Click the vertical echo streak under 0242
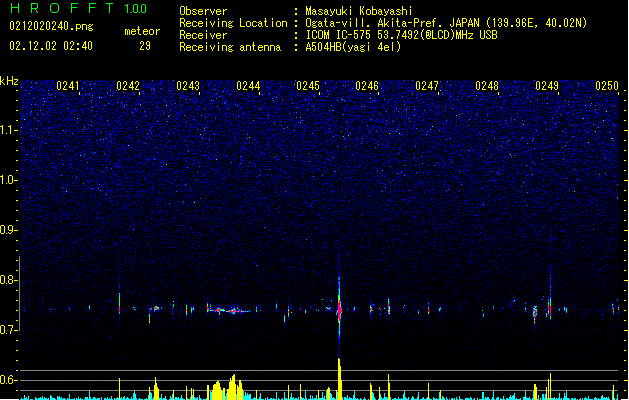Screen dimensions: 629x400 pos(120,302)
